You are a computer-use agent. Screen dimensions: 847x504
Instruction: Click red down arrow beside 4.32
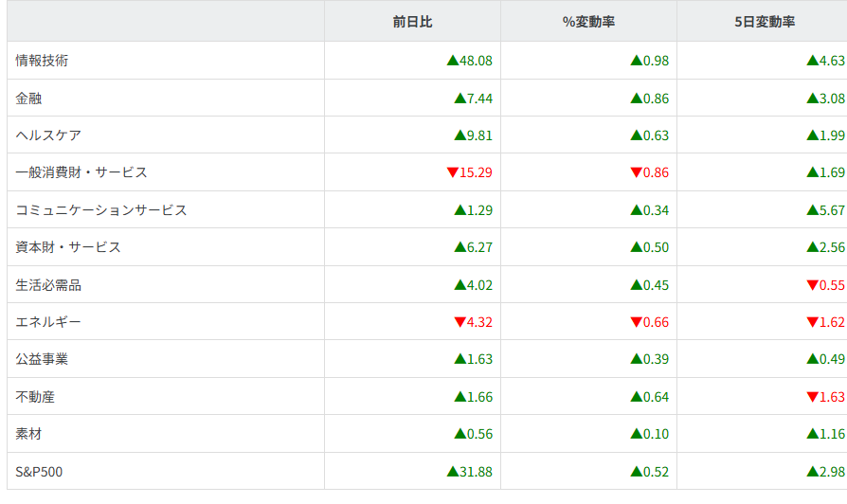pos(460,322)
